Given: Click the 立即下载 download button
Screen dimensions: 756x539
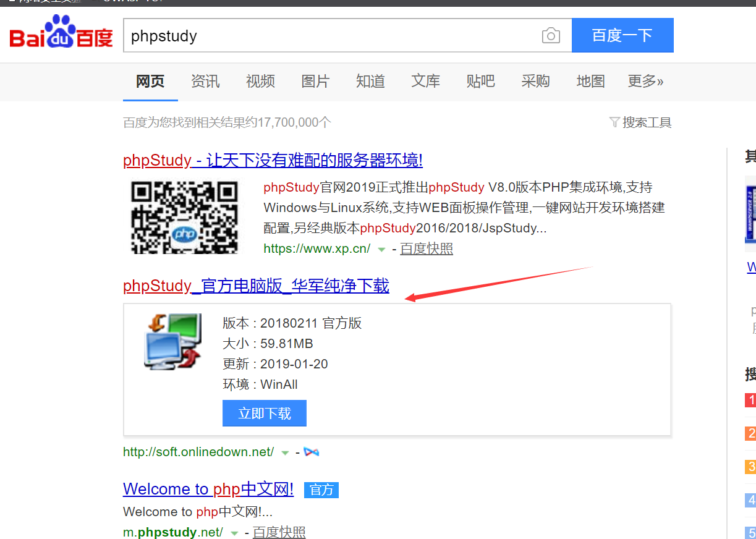Looking at the screenshot, I should click(x=265, y=414).
